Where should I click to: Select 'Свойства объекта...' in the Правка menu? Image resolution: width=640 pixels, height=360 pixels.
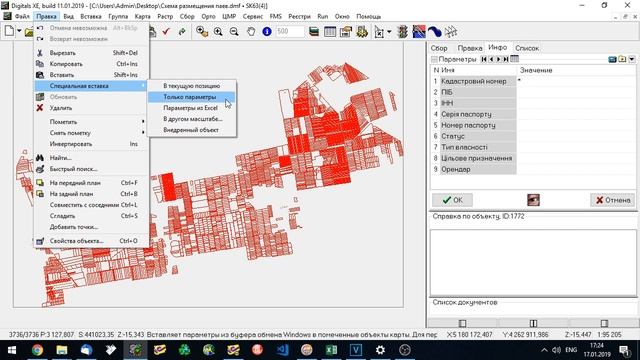coord(91,241)
